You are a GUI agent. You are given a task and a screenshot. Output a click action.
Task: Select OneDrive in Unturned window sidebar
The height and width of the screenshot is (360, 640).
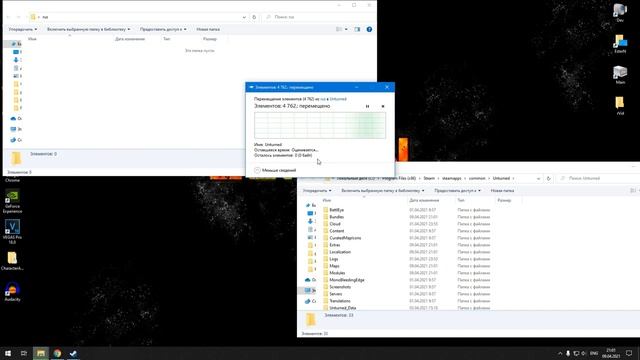[x=310, y=280]
